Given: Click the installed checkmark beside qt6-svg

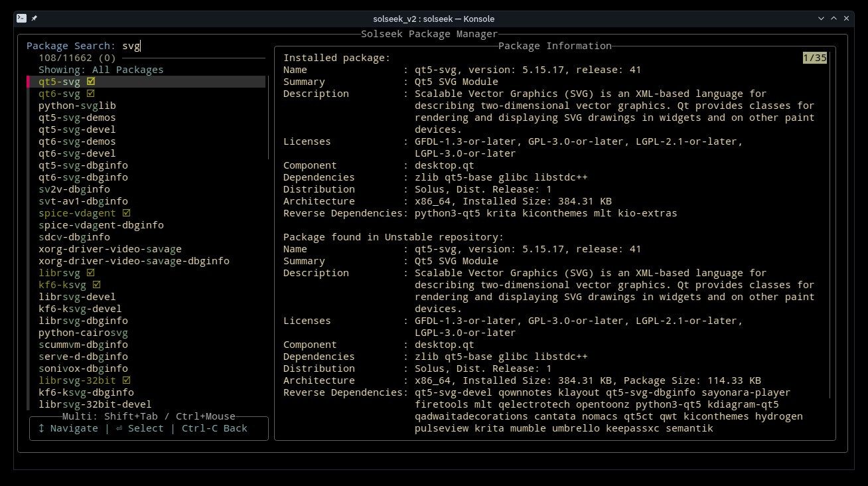Looking at the screenshot, I should (x=91, y=94).
